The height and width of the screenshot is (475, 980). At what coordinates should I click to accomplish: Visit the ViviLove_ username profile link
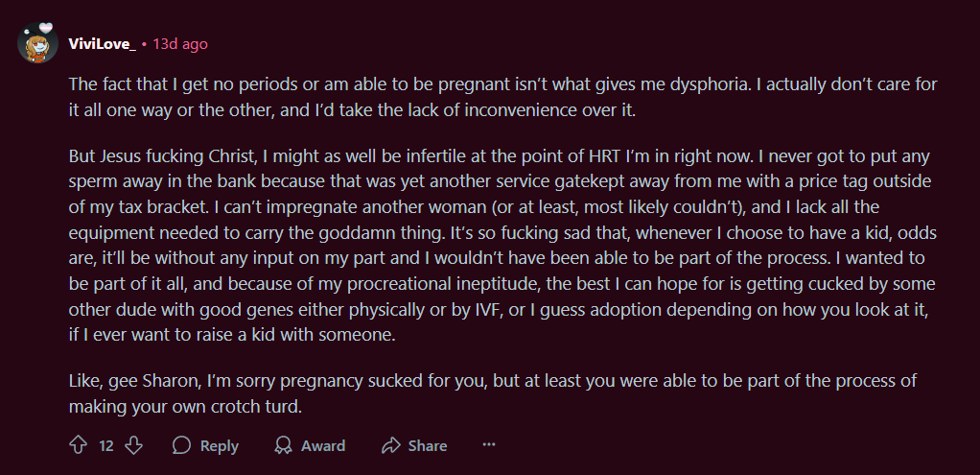click(103, 44)
